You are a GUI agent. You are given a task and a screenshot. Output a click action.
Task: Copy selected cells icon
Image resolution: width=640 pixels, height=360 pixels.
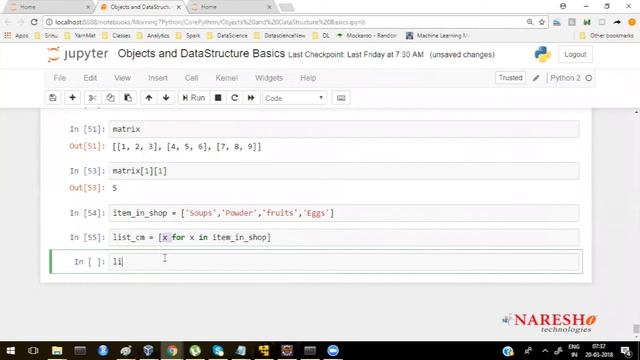110,98
